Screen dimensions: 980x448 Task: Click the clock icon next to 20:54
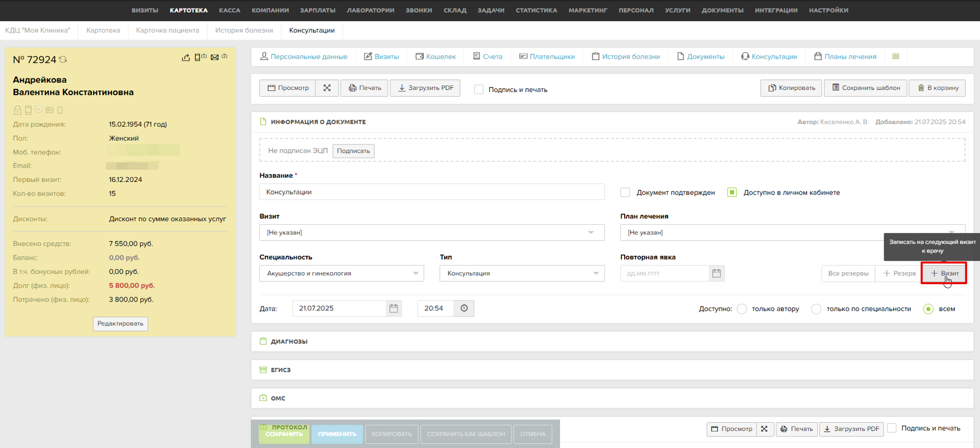click(x=464, y=308)
